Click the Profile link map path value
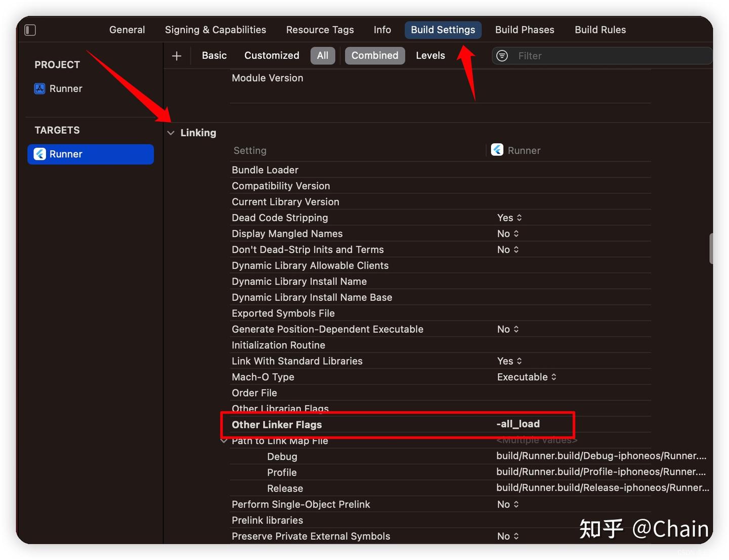The height and width of the screenshot is (560, 729). (601, 472)
